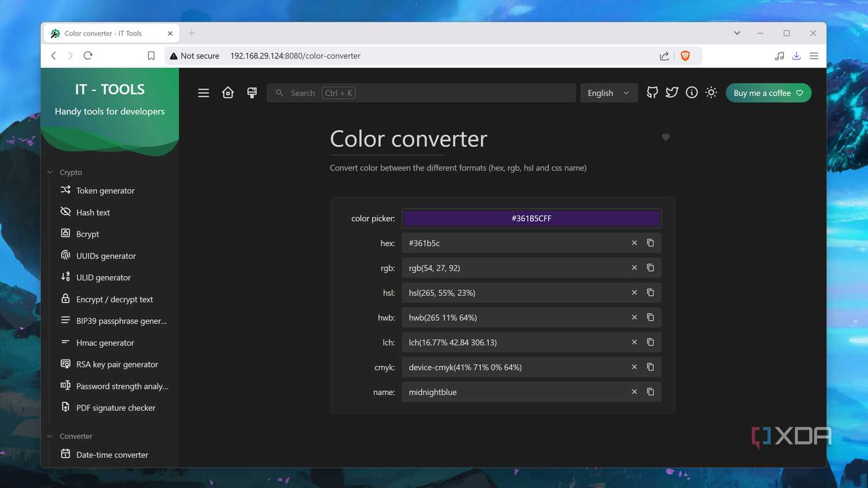Clear the hwb field
The image size is (868, 488).
coord(634,317)
